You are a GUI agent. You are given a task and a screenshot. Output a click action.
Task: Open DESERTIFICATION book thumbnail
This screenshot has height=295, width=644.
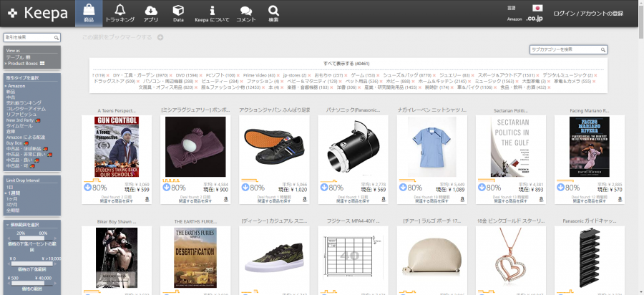195,258
